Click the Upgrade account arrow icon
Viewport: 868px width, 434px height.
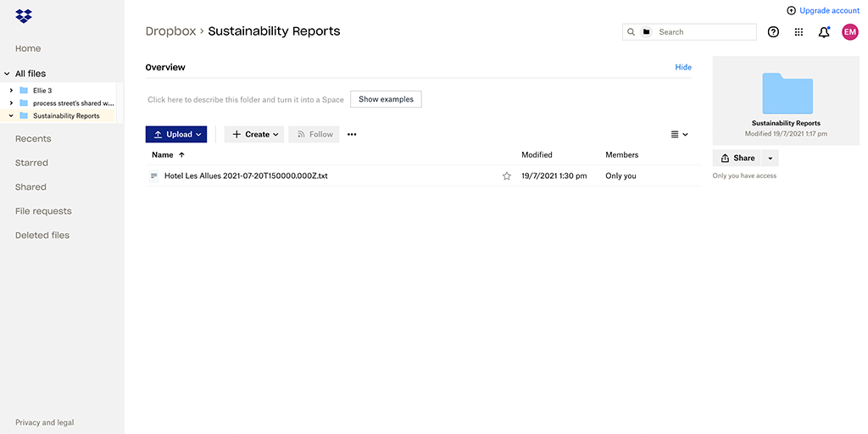pyautogui.click(x=791, y=10)
